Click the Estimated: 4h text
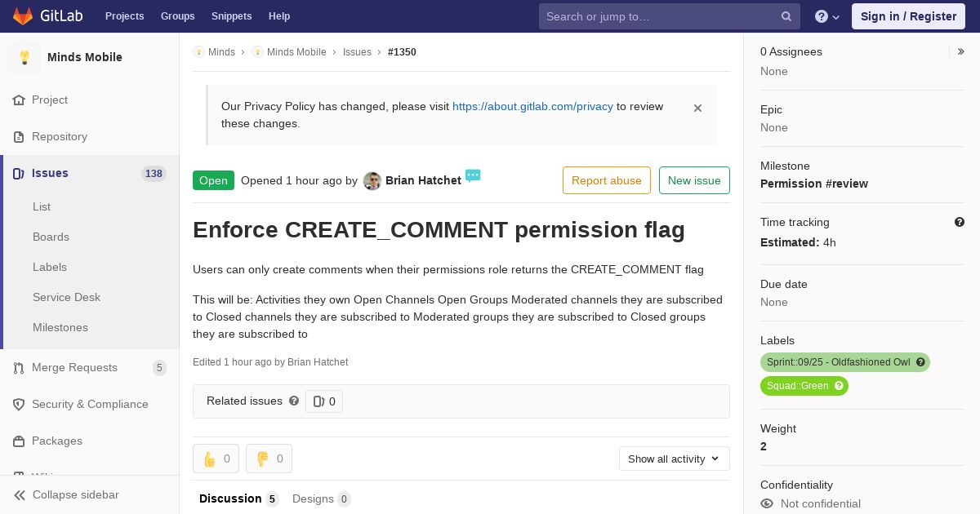Screen dimensions: 980x514 [x=798, y=242]
